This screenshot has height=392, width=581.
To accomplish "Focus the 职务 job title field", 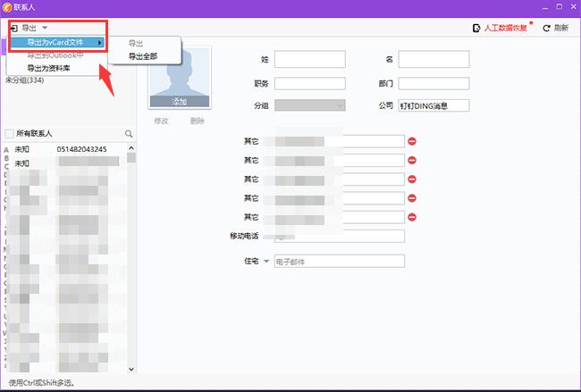I will [x=310, y=84].
